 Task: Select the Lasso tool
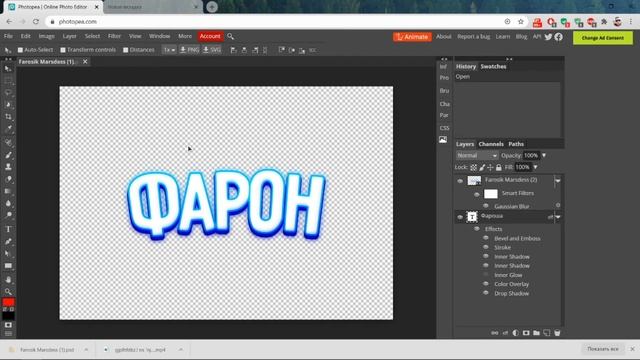(8, 93)
